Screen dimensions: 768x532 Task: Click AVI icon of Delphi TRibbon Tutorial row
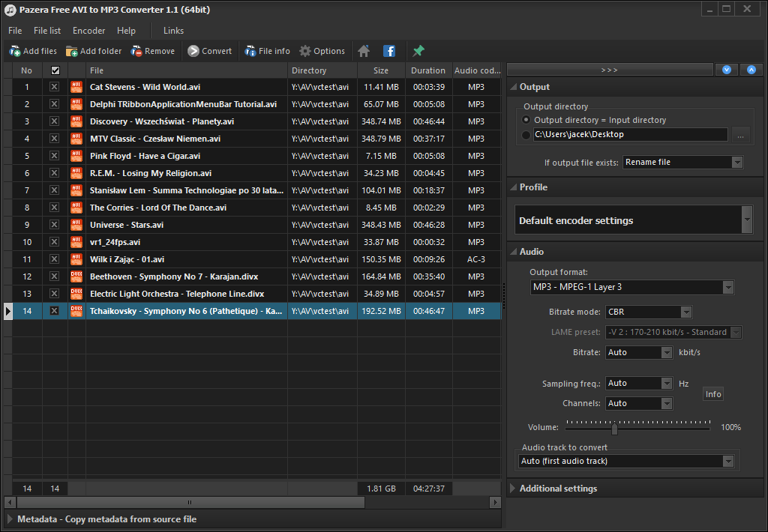(x=76, y=104)
